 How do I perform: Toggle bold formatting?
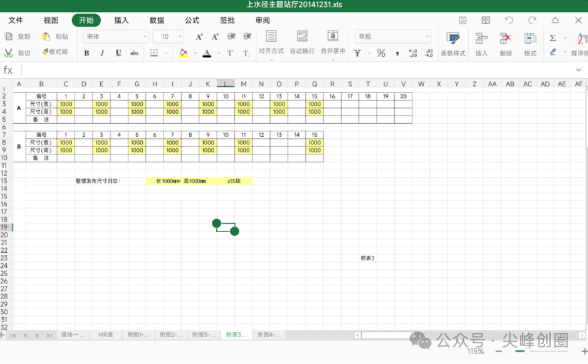(87, 53)
